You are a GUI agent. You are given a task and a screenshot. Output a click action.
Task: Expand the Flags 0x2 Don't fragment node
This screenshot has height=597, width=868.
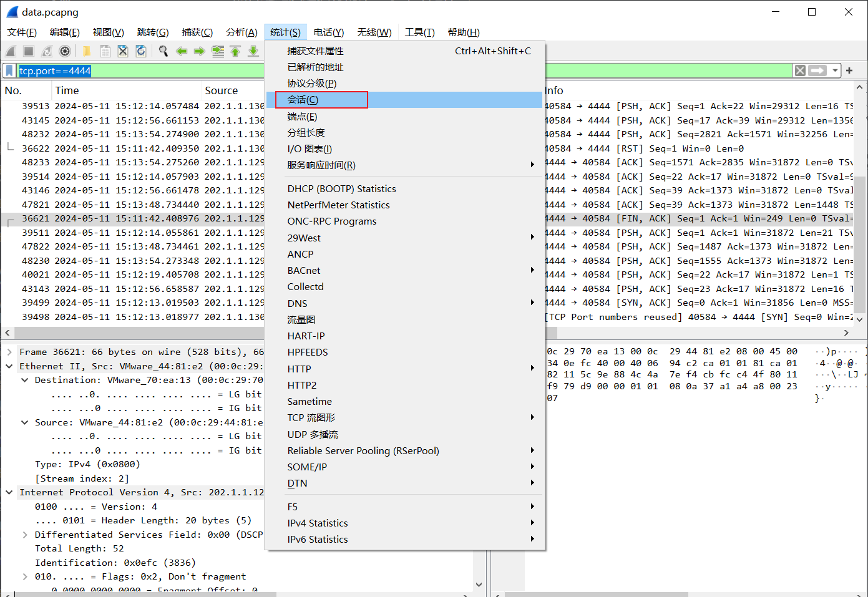pyautogui.click(x=25, y=576)
